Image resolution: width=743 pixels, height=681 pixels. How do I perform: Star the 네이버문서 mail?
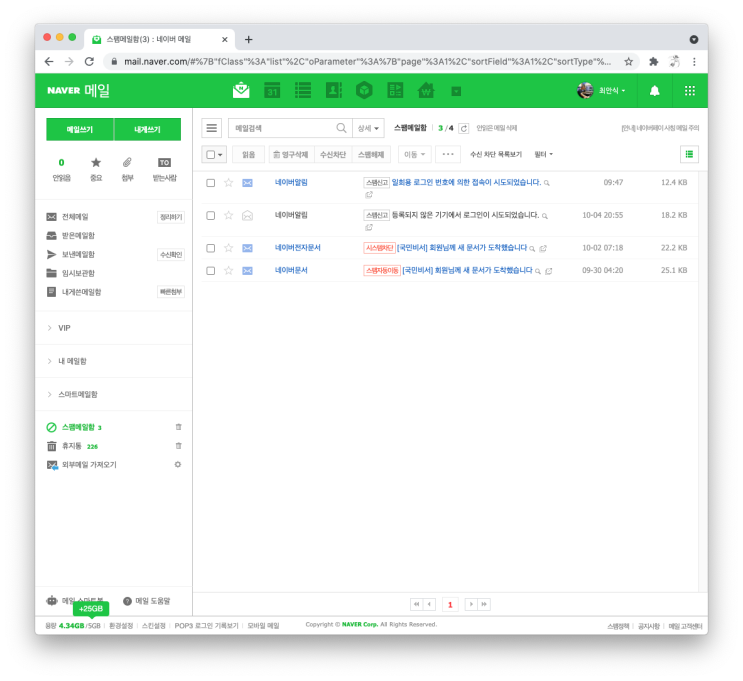click(228, 271)
